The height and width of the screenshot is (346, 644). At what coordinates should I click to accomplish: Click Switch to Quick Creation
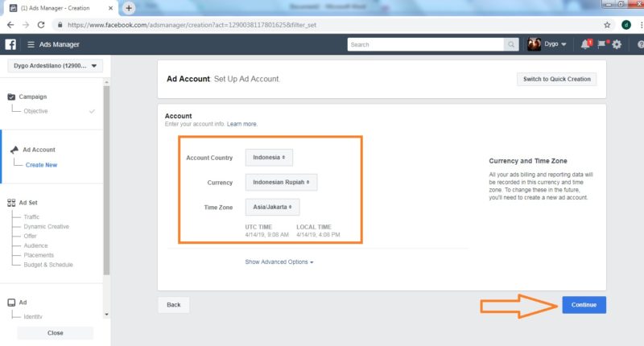click(x=557, y=79)
